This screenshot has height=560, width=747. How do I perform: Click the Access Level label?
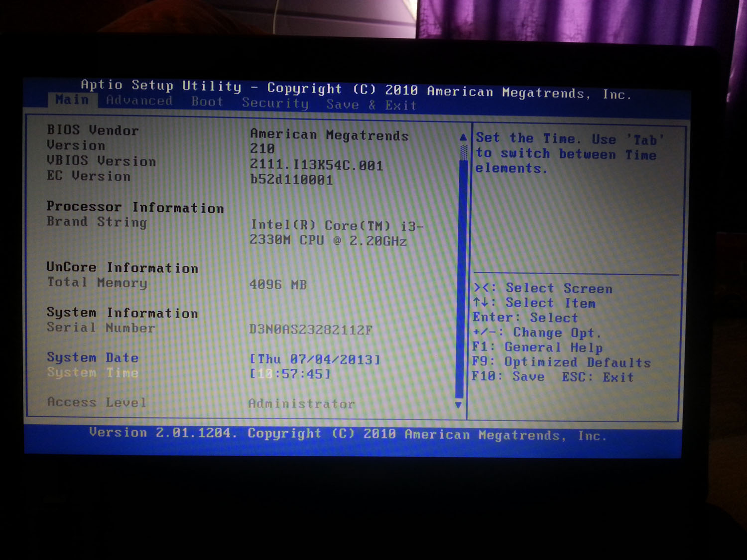(97, 402)
